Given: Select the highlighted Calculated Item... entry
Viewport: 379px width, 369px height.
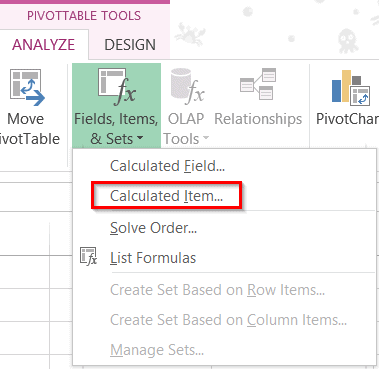Looking at the screenshot, I should tap(166, 196).
